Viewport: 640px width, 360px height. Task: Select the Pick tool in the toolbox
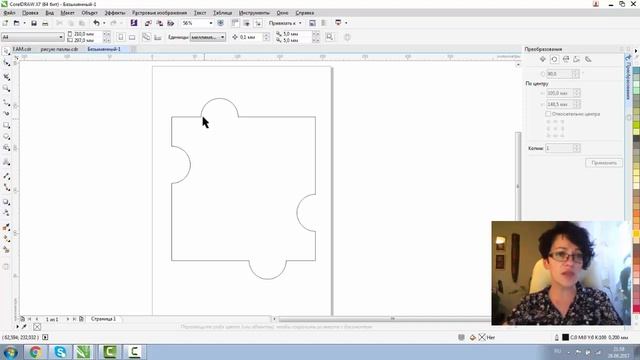click(7, 51)
